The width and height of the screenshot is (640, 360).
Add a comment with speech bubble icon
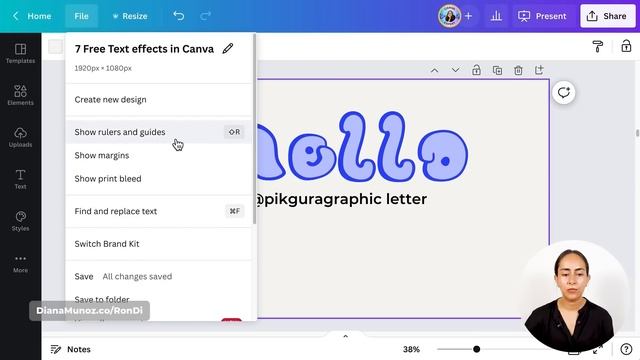(564, 93)
